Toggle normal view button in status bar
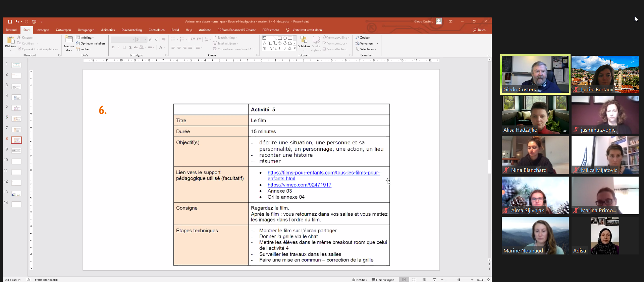Viewport: 644px width, 282px height. 404,280
